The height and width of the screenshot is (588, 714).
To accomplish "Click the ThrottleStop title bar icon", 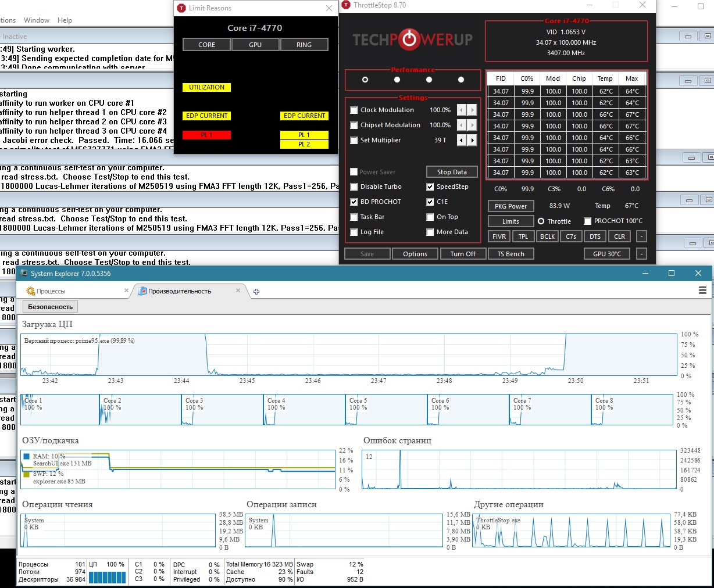I will (x=347, y=5).
